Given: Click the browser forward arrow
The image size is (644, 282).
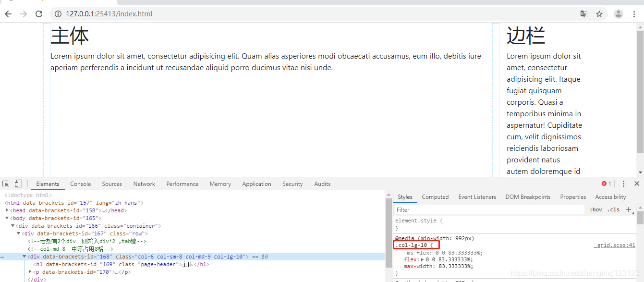Looking at the screenshot, I should coord(24,14).
